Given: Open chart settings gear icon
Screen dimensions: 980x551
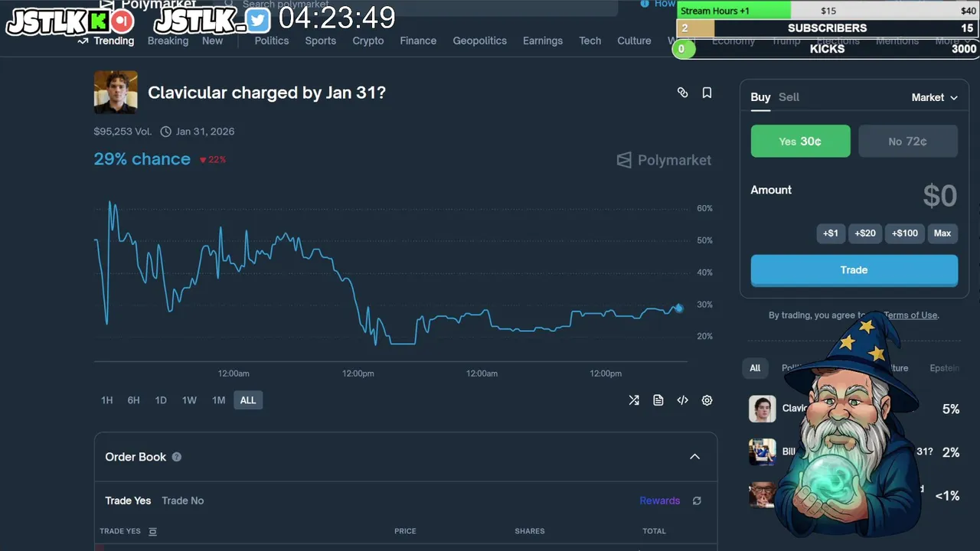Looking at the screenshot, I should [x=707, y=400].
